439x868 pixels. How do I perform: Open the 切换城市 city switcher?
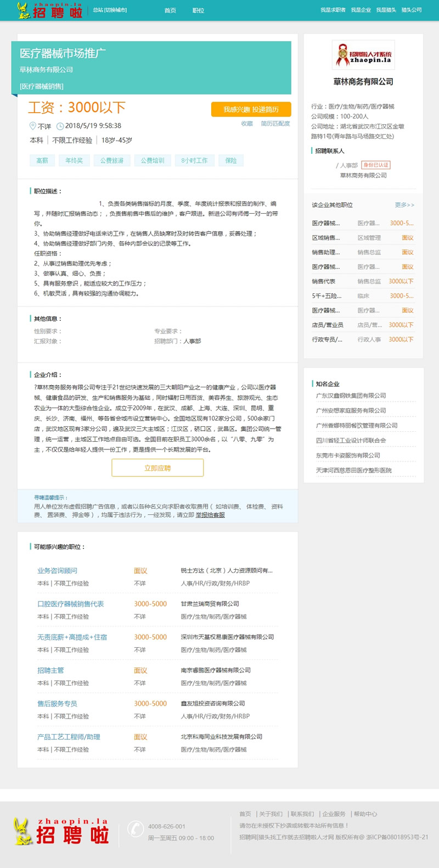(x=116, y=10)
